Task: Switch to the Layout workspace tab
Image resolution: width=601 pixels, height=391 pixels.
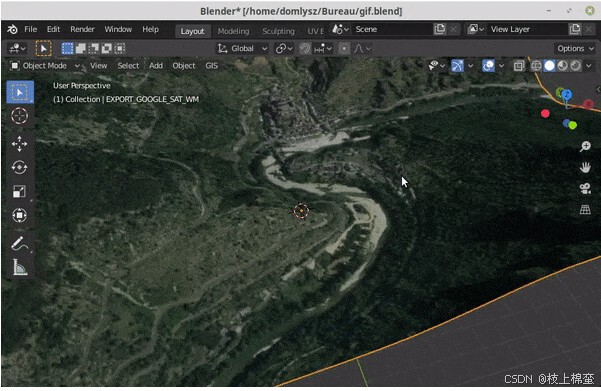Action: [192, 31]
